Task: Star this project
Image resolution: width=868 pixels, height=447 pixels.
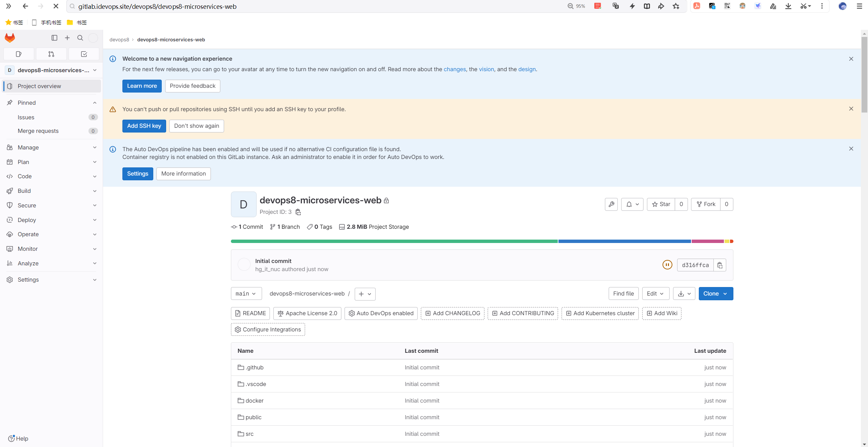Action: click(661, 204)
